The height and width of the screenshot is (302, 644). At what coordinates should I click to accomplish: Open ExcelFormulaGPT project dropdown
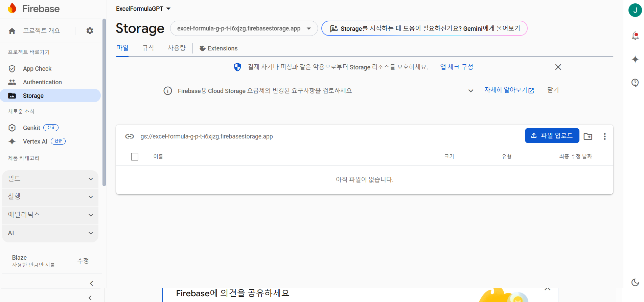(x=143, y=9)
